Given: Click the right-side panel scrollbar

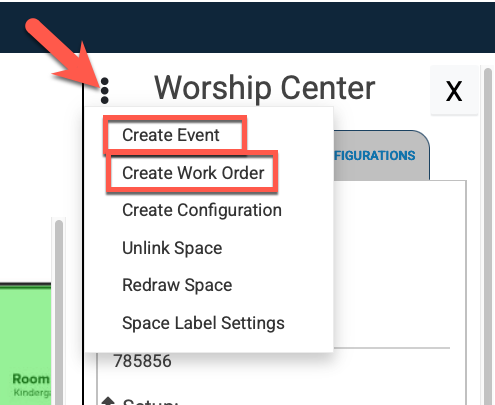Looking at the screenshot, I should [x=488, y=233].
